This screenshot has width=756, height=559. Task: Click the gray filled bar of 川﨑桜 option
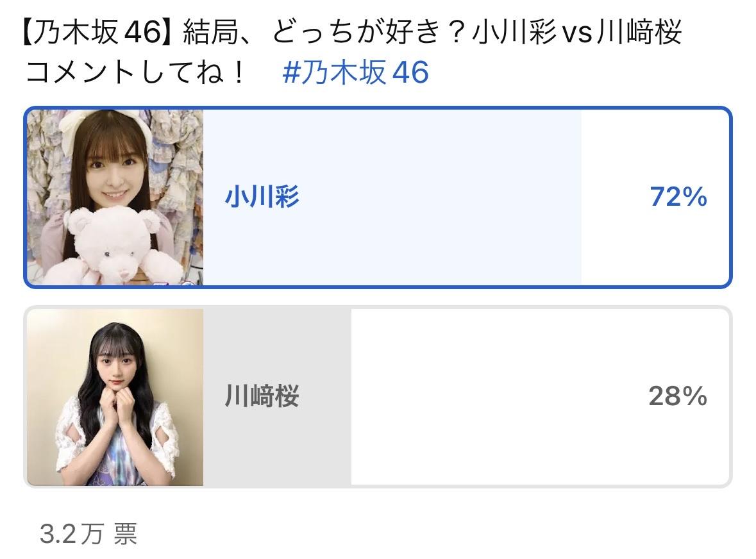pyautogui.click(x=277, y=397)
